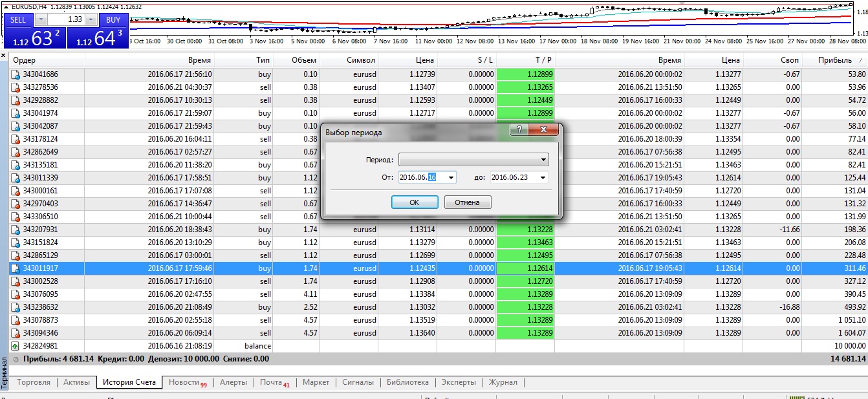Click the icon of order 343042087
The height and width of the screenshot is (399, 868).
(x=16, y=126)
